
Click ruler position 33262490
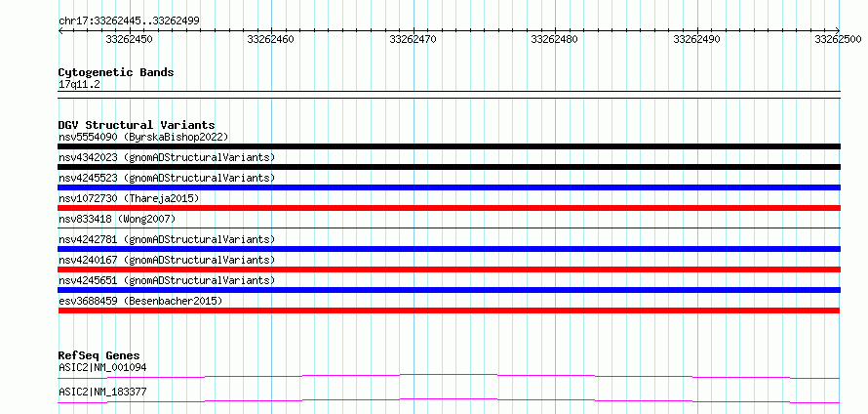point(697,39)
